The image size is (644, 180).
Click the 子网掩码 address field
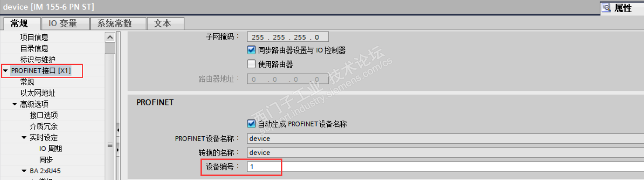[x=288, y=37]
